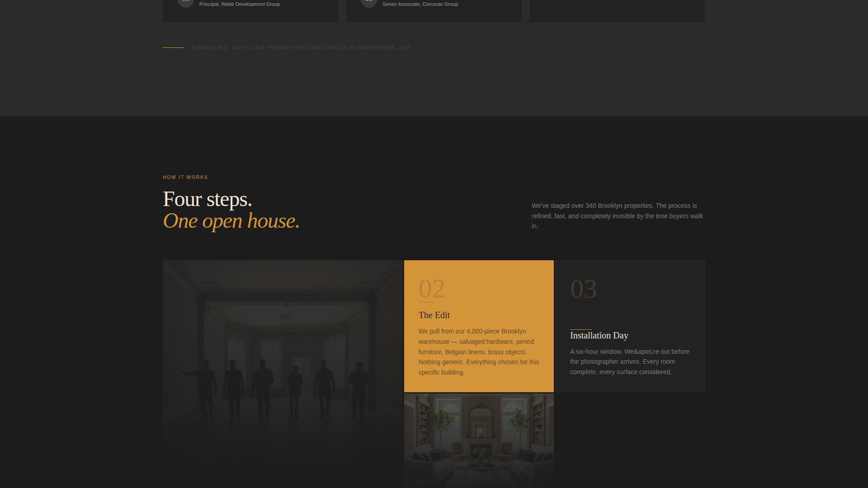Click the DO avatar circle icon
The height and width of the screenshot is (488, 868).
pos(368,2)
